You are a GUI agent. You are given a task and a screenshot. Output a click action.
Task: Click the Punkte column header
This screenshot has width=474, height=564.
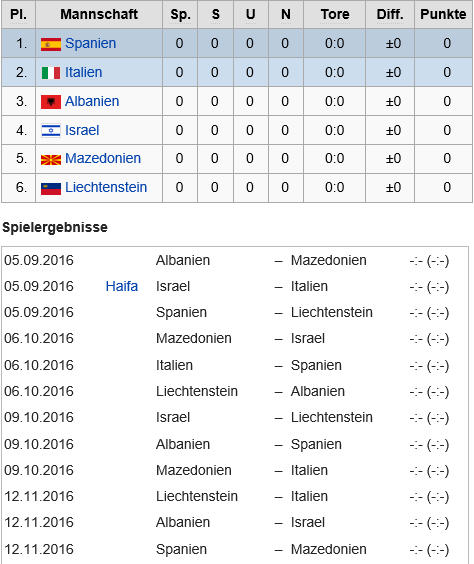click(443, 14)
